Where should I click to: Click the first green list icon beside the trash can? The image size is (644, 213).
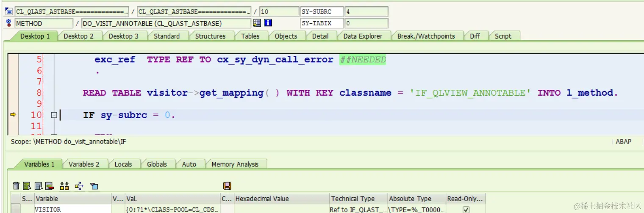(27, 185)
